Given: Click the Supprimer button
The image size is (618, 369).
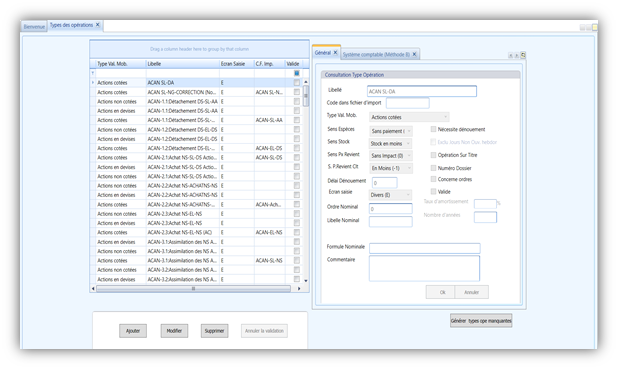Looking at the screenshot, I should coord(214,331).
